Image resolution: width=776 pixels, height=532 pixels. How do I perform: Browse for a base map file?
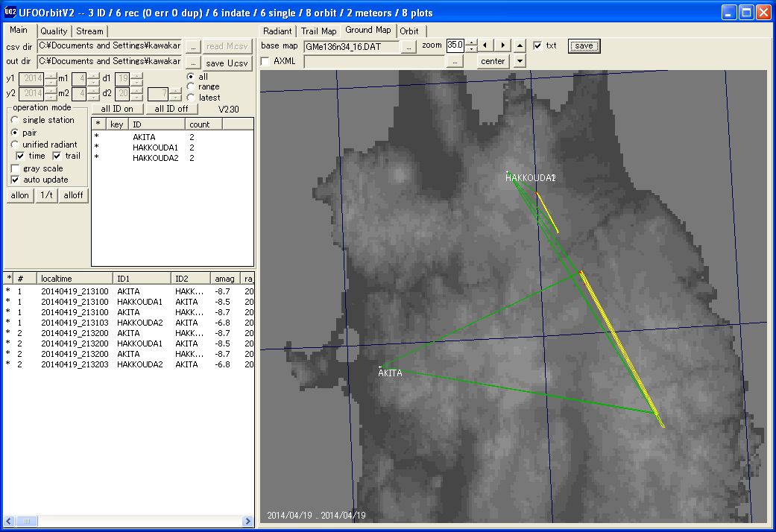pos(408,46)
